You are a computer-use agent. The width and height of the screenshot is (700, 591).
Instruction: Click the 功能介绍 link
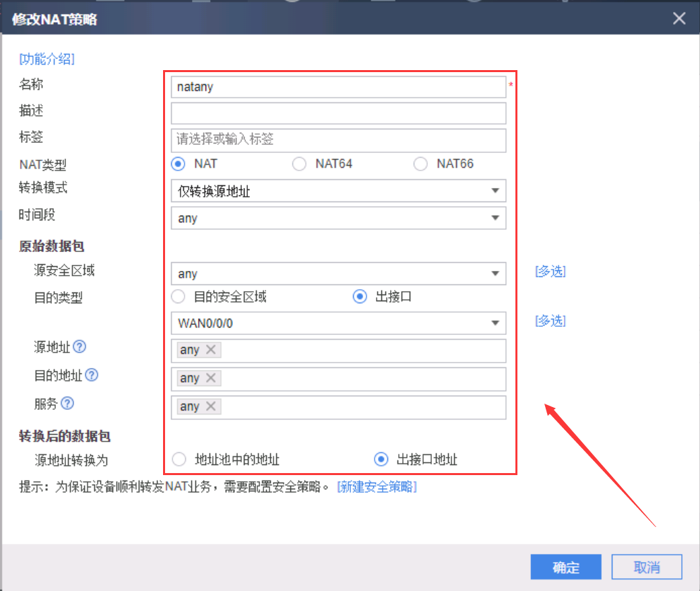click(x=46, y=59)
